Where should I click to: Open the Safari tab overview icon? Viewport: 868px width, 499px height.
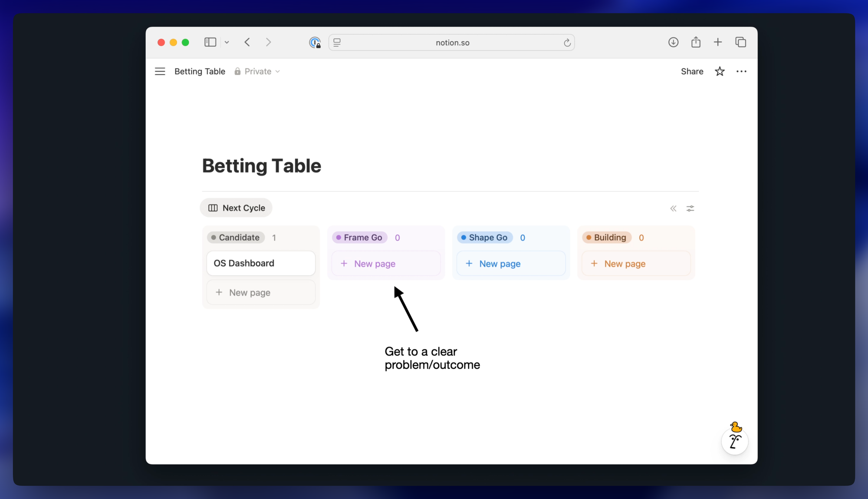pos(740,42)
